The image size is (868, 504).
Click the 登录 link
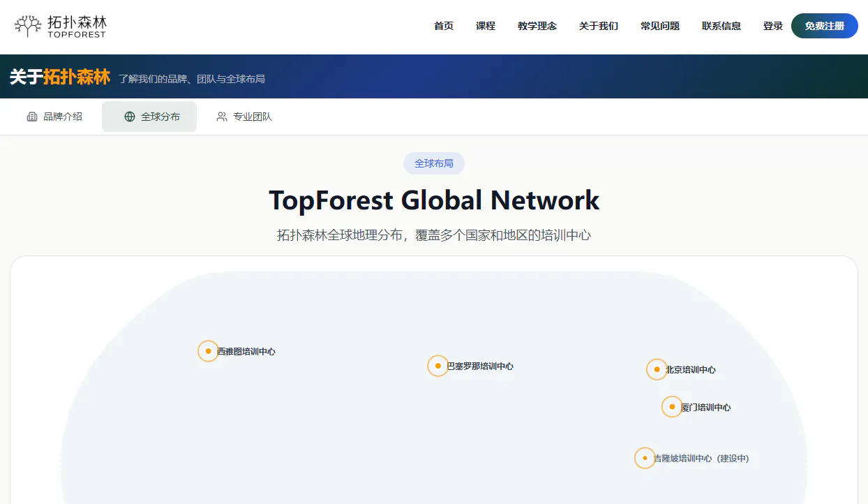tap(773, 26)
